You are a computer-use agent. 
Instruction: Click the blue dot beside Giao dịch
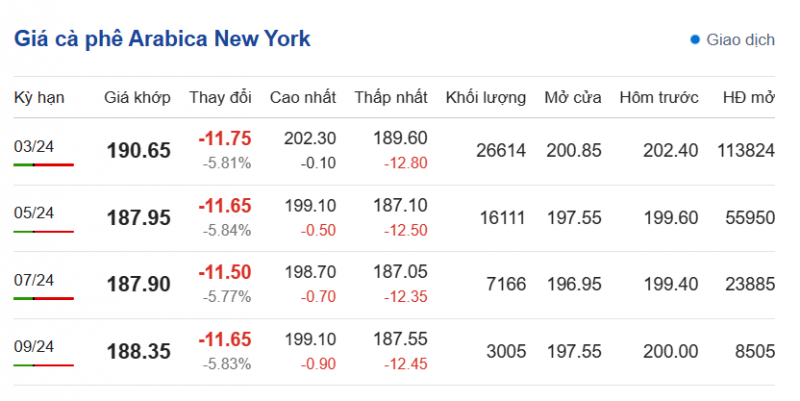(x=695, y=40)
